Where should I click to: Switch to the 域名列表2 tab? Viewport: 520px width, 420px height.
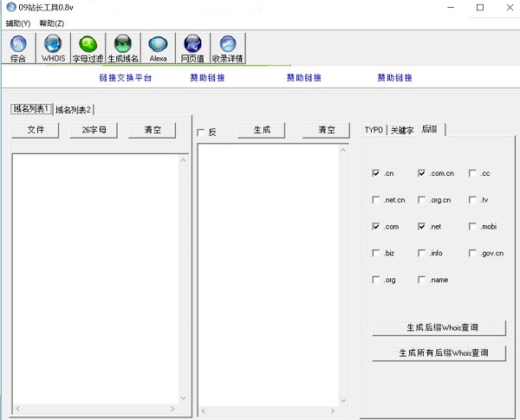pyautogui.click(x=74, y=109)
